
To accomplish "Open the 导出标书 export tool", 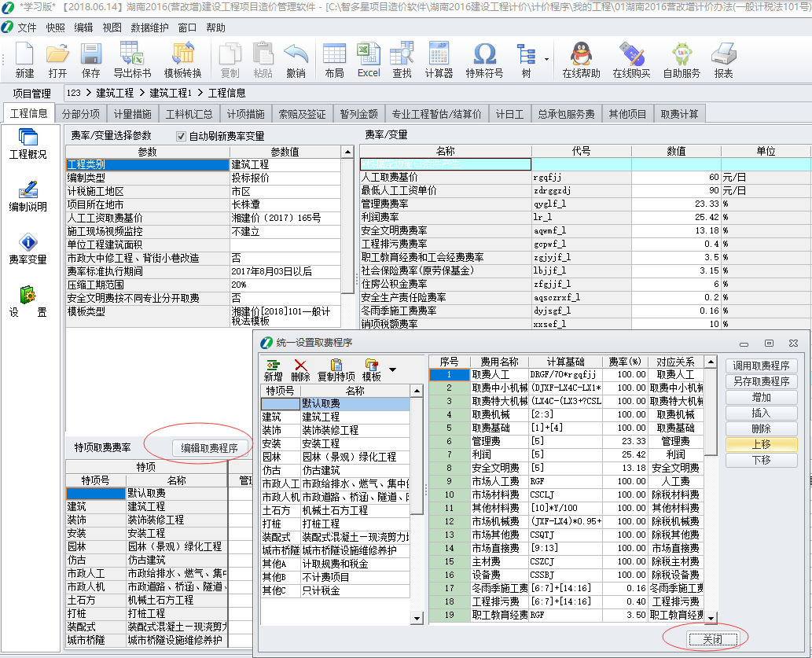I will tap(131, 60).
